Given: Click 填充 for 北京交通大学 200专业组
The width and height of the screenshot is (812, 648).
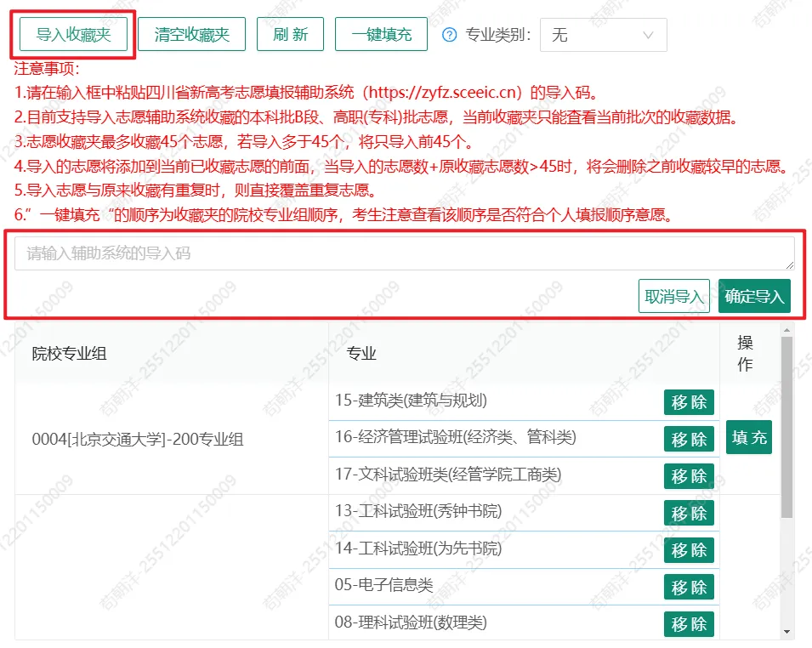Looking at the screenshot, I should (749, 437).
